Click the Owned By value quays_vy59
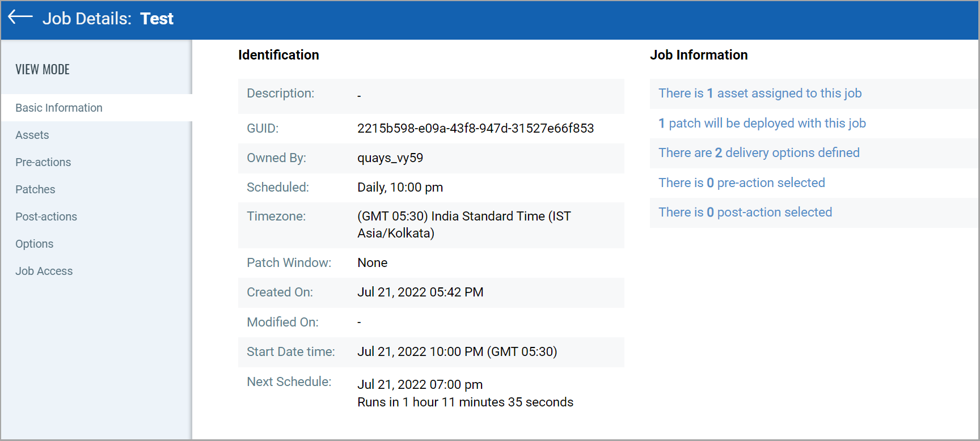The height and width of the screenshot is (441, 980). (390, 158)
